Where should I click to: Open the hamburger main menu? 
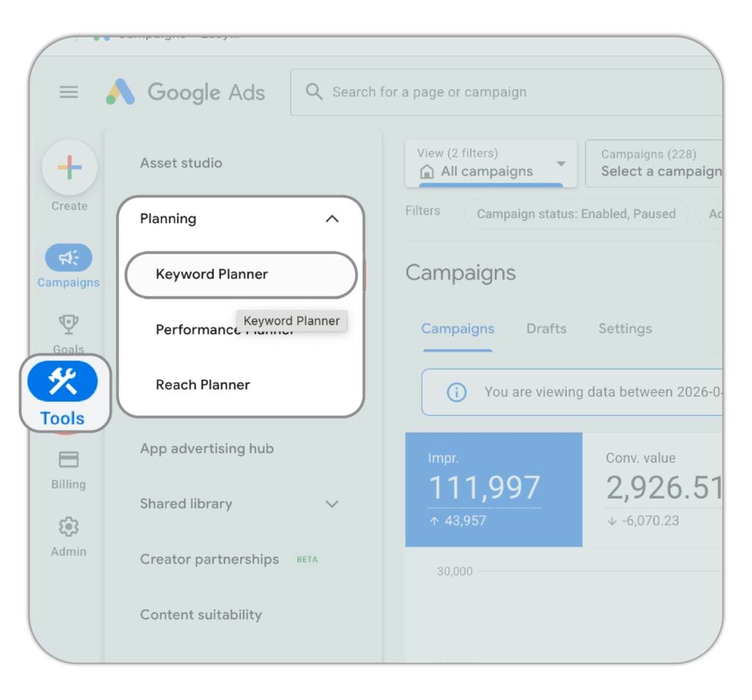68,93
